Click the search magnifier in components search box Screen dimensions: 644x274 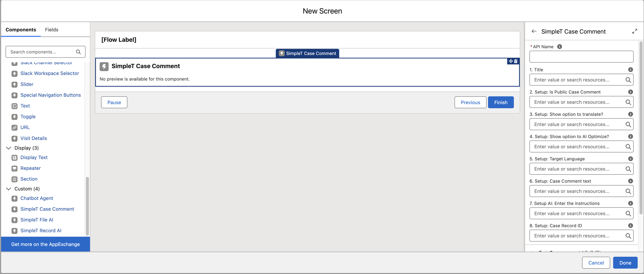pyautogui.click(x=78, y=52)
